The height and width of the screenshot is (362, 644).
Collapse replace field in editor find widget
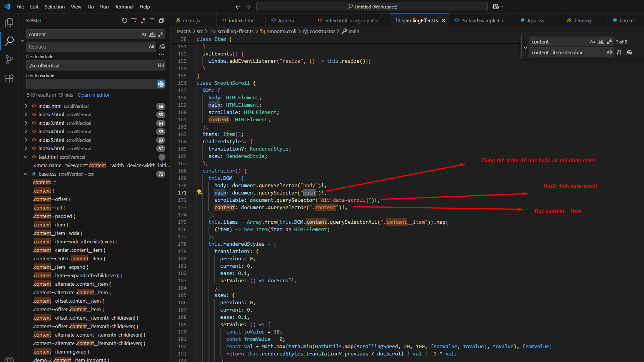(x=526, y=47)
